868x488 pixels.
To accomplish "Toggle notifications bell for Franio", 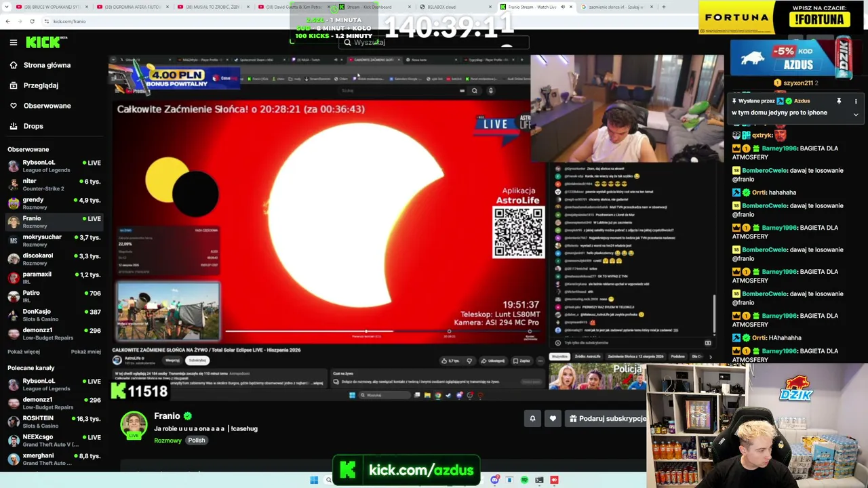I will 532,419.
